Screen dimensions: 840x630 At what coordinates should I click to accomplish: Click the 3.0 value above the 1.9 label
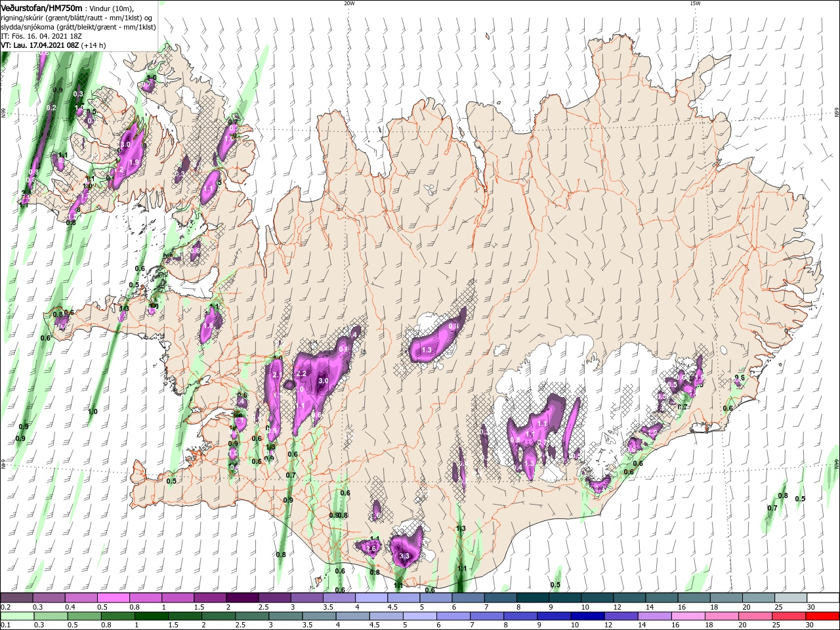pos(126,144)
